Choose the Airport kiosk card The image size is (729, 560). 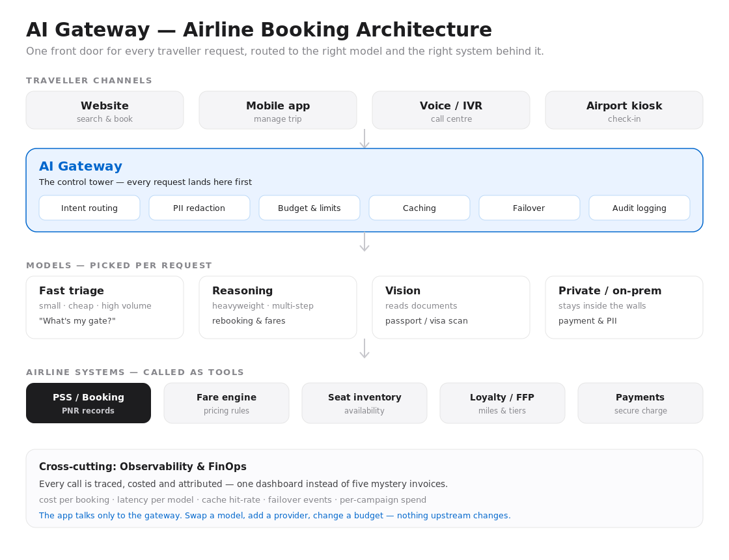624,110
